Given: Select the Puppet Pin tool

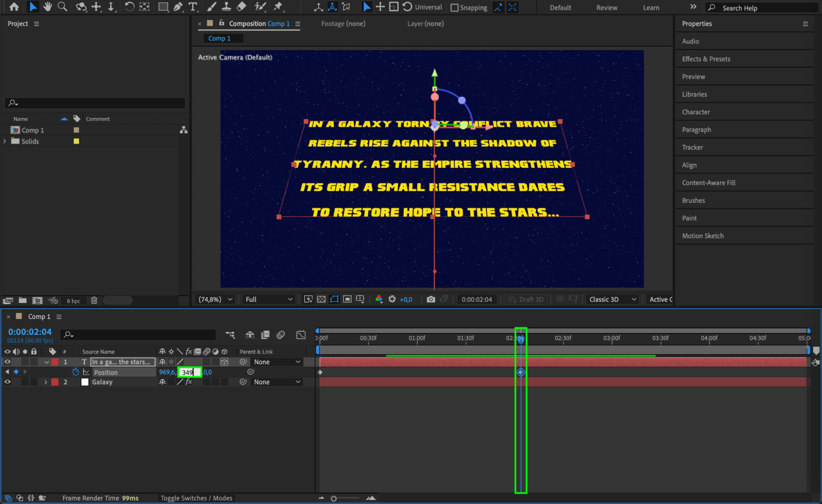Looking at the screenshot, I should (278, 7).
